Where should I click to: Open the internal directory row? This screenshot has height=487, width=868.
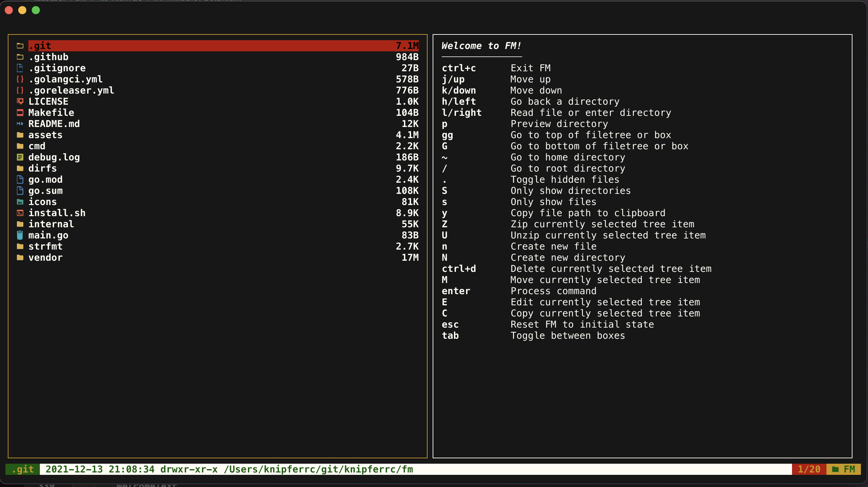[x=51, y=224]
